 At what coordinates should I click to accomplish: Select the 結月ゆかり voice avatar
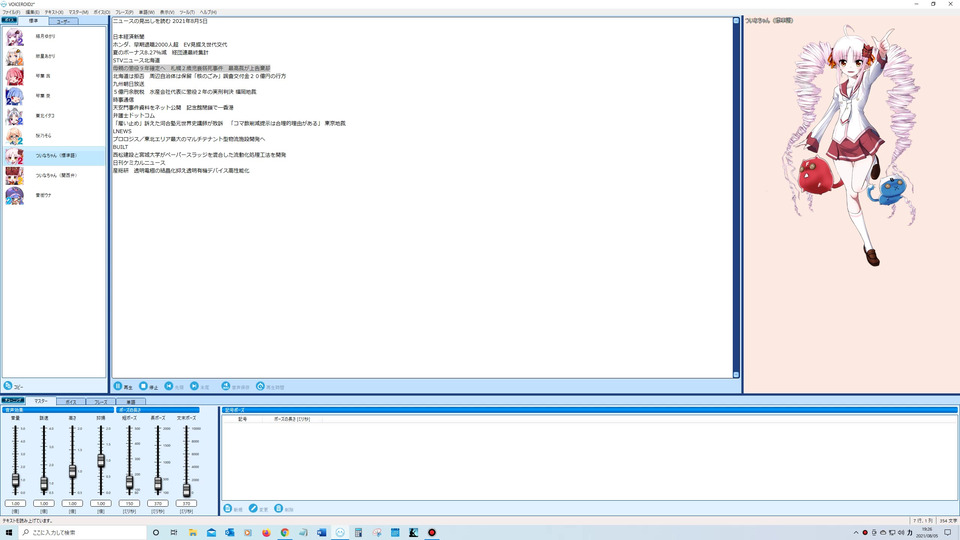click(14, 37)
